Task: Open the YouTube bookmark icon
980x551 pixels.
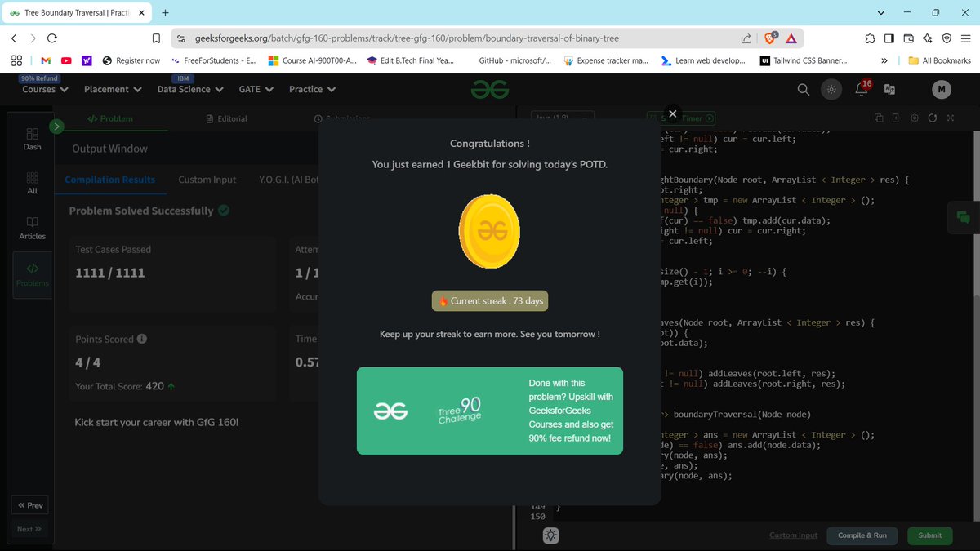Action: pyautogui.click(x=66, y=60)
